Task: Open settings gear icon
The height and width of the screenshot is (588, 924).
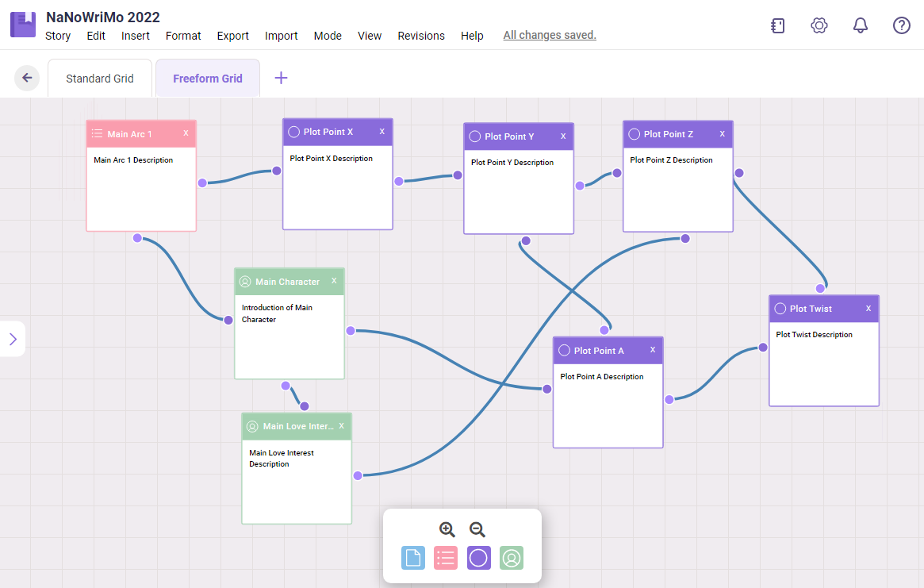Action: 819,25
